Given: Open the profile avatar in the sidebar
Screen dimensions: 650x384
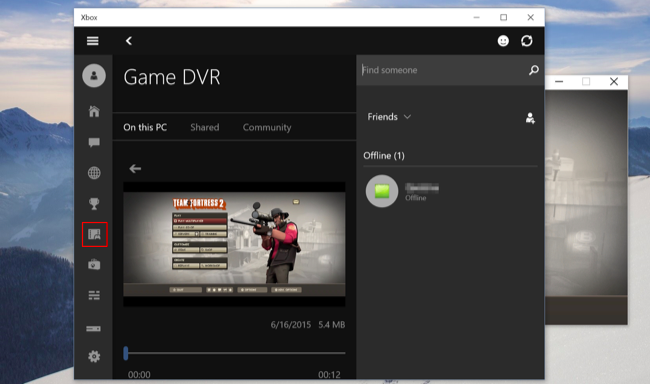Looking at the screenshot, I should [94, 75].
